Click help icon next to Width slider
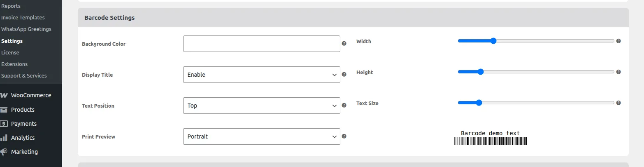Screen dimensions: 644x167 pyautogui.click(x=618, y=41)
